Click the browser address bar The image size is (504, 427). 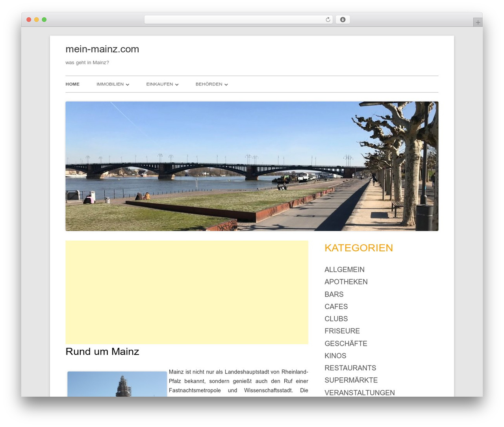tap(238, 20)
